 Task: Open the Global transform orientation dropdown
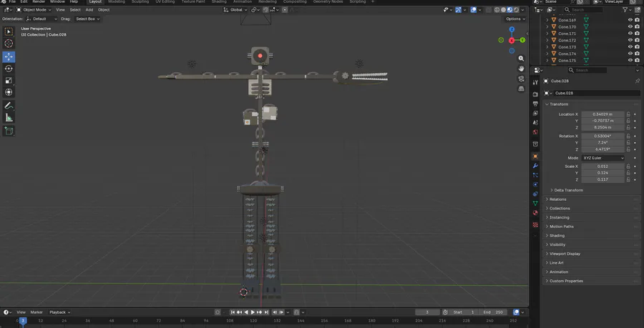click(235, 10)
